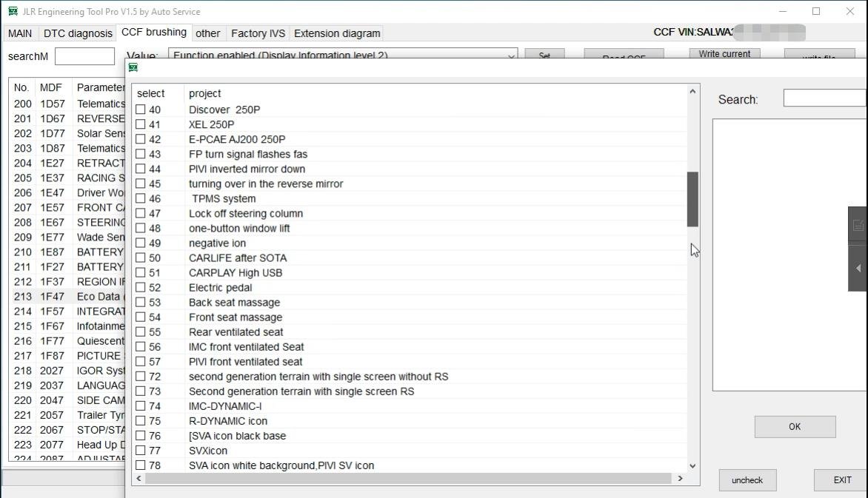Check item 52 Electric pedal
Viewport: 868px width, 498px height.
point(141,288)
